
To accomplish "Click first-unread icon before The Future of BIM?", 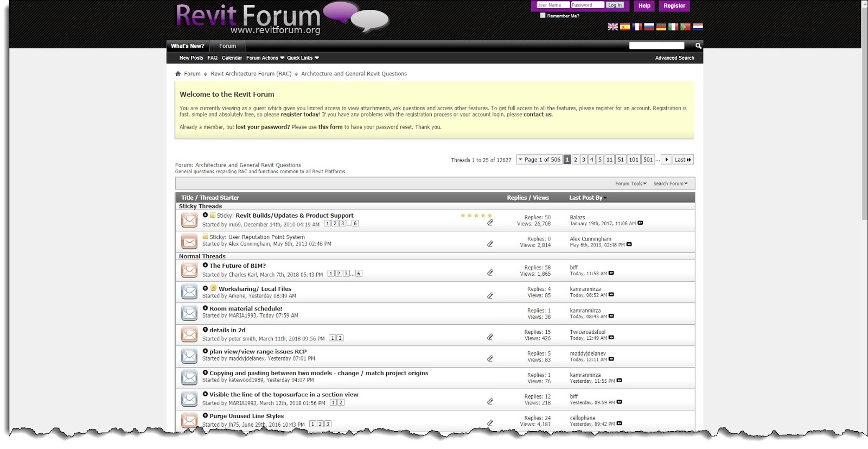I will pos(205,265).
